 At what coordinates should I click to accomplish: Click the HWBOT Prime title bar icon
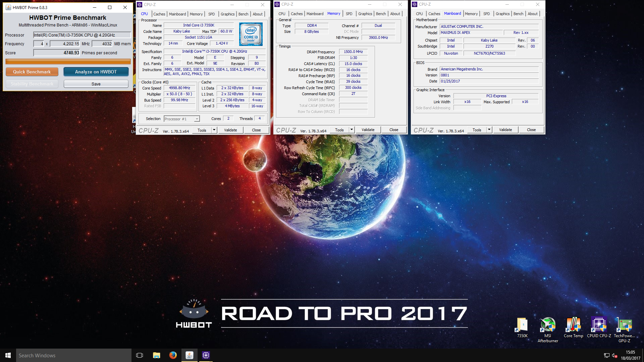pos(8,7)
